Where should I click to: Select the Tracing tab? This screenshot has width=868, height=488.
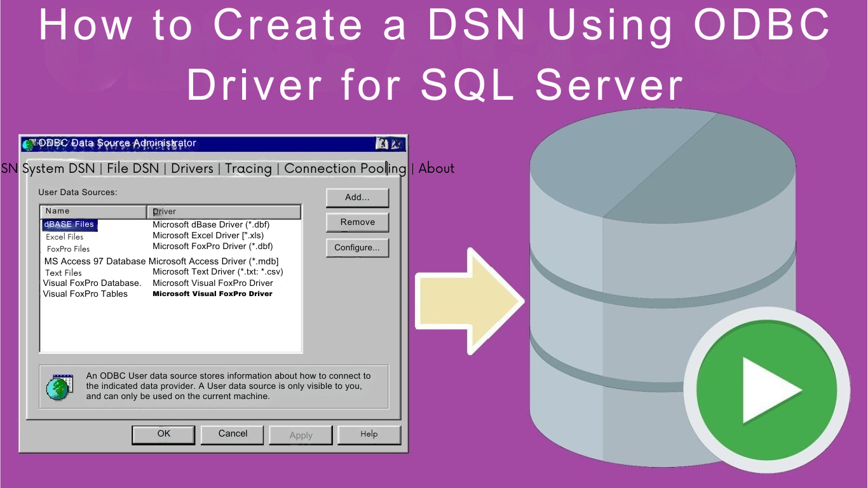click(x=248, y=168)
